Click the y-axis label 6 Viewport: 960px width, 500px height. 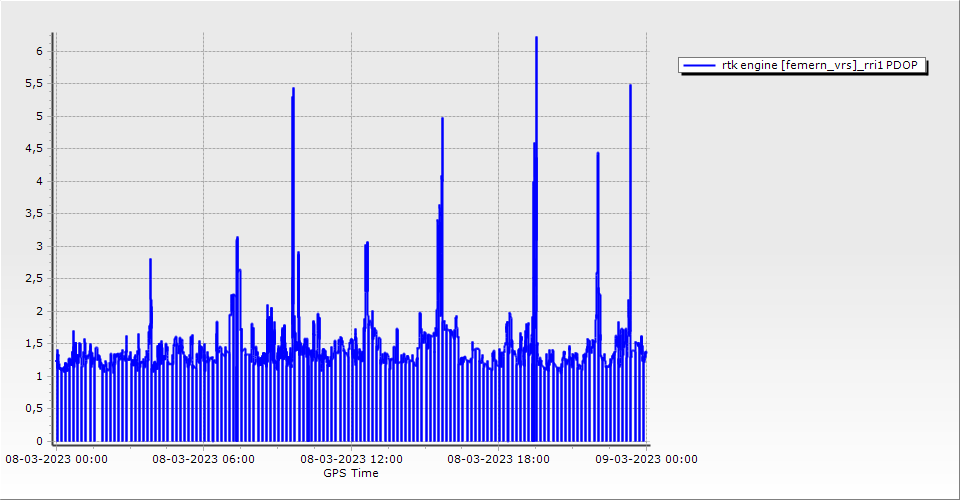[40, 51]
